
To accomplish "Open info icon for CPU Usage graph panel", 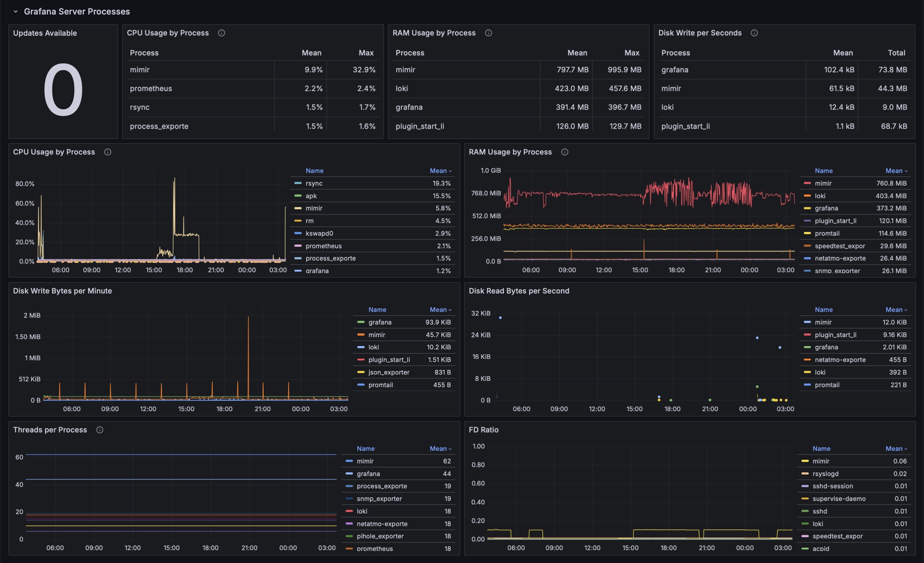I will click(x=108, y=152).
